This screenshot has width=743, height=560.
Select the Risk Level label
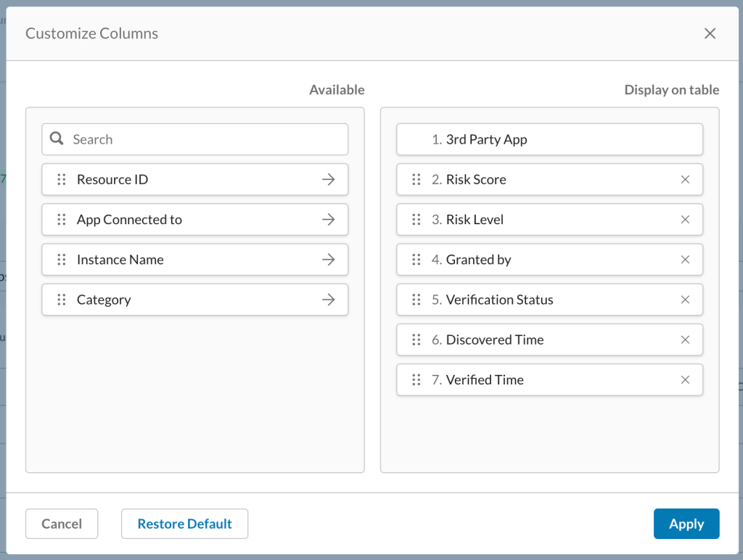pyautogui.click(x=475, y=219)
